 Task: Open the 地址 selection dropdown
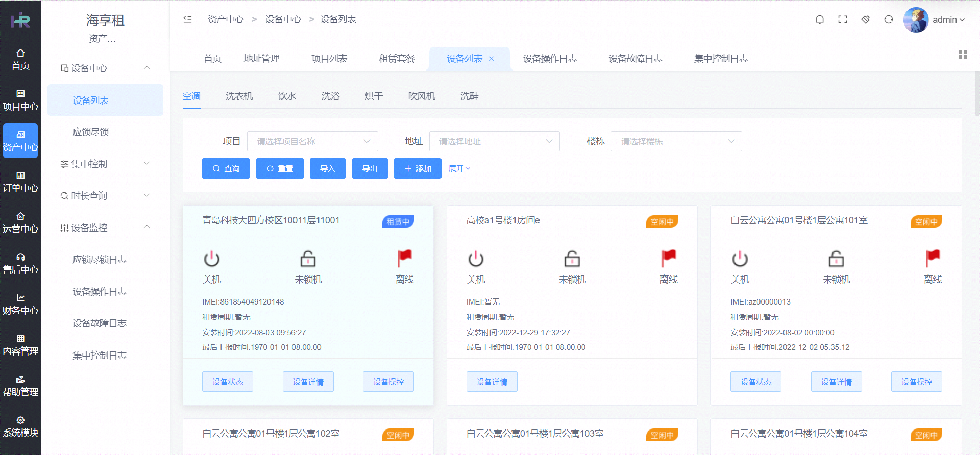[495, 141]
